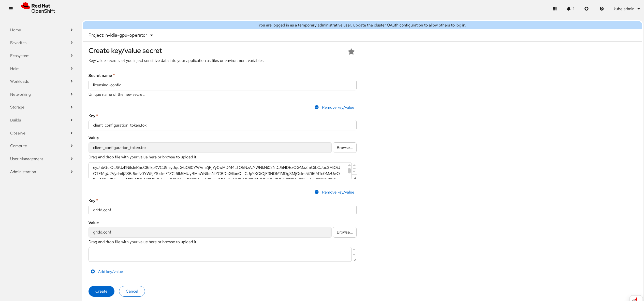Open the Project nvidia-gpu-operator dropdown
644x301 pixels.
tap(121, 35)
